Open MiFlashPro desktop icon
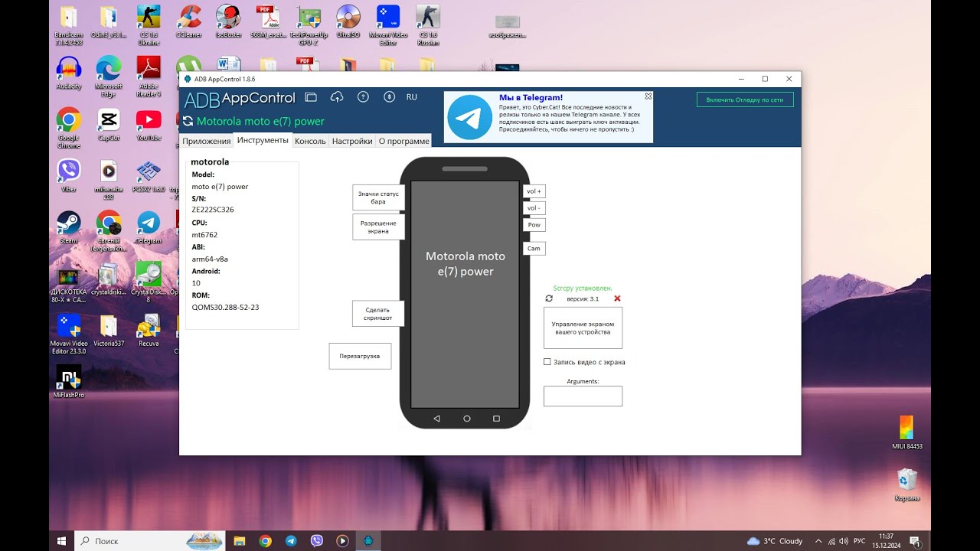The image size is (980, 551). tap(69, 382)
